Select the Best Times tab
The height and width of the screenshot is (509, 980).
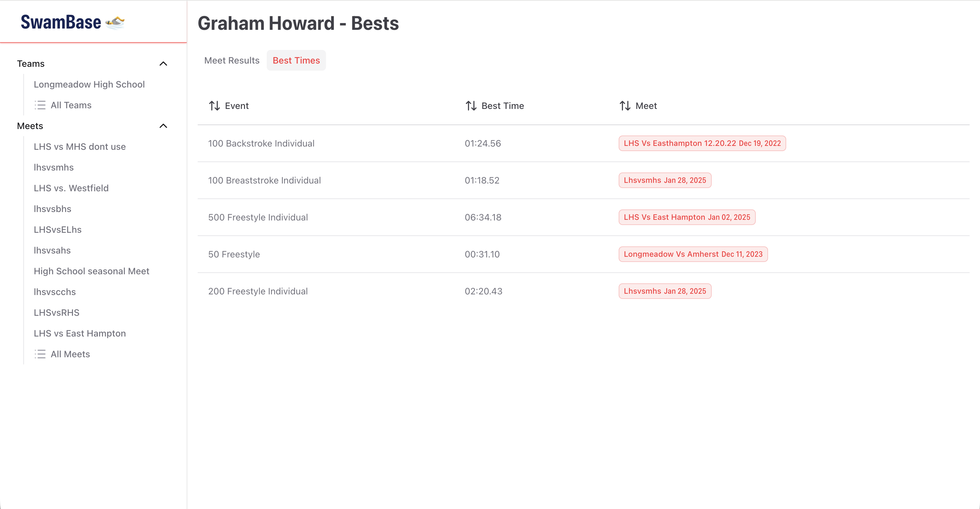pyautogui.click(x=296, y=61)
